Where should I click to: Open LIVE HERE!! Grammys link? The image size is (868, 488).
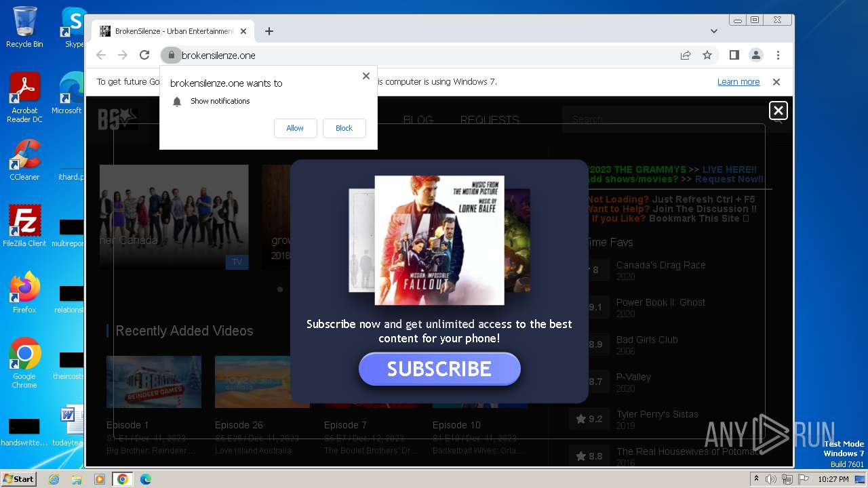click(x=729, y=169)
